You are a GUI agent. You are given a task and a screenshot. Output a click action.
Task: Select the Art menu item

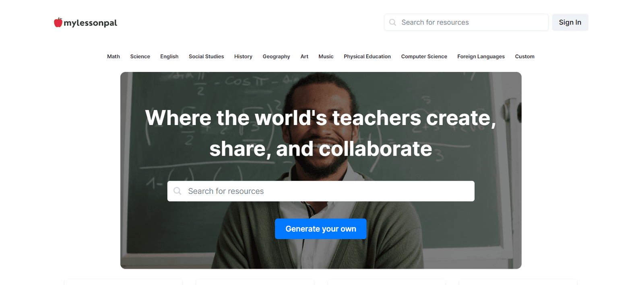tap(304, 57)
